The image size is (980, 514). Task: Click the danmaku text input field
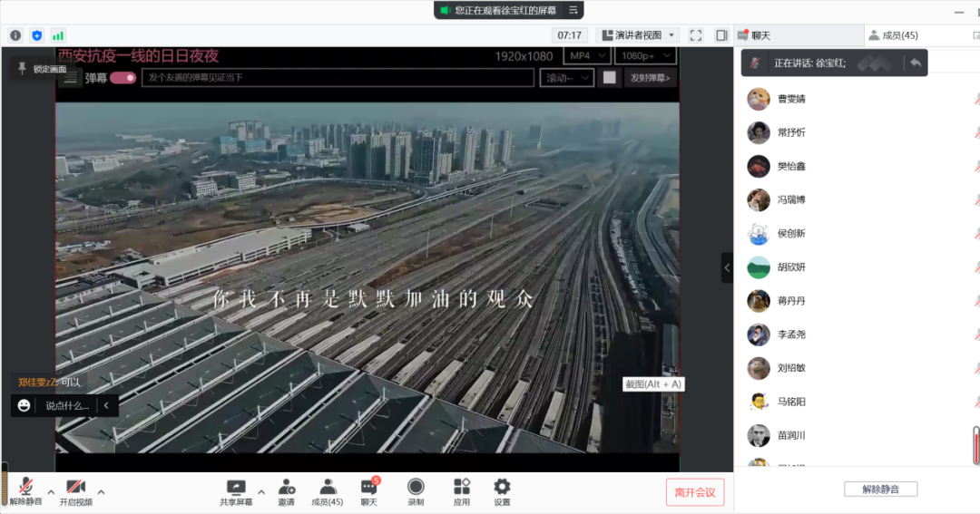(338, 78)
